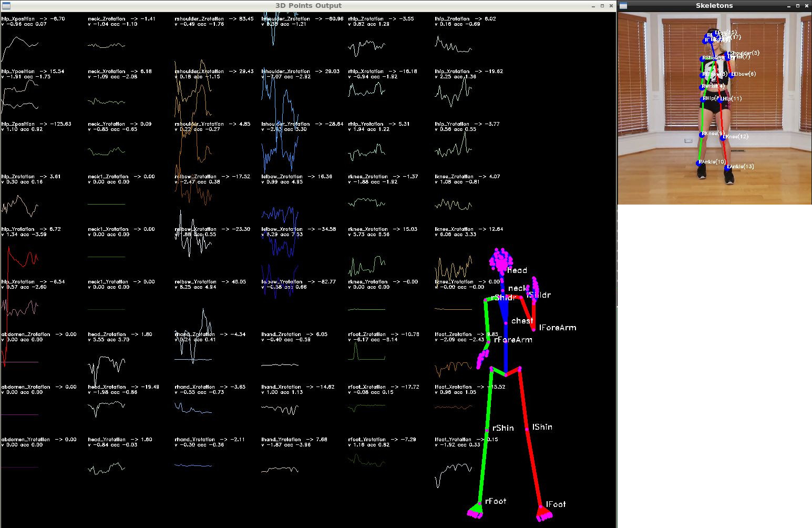The image size is (812, 528).
Task: Click the rfoot_Xrotation label
Action: 368,387
